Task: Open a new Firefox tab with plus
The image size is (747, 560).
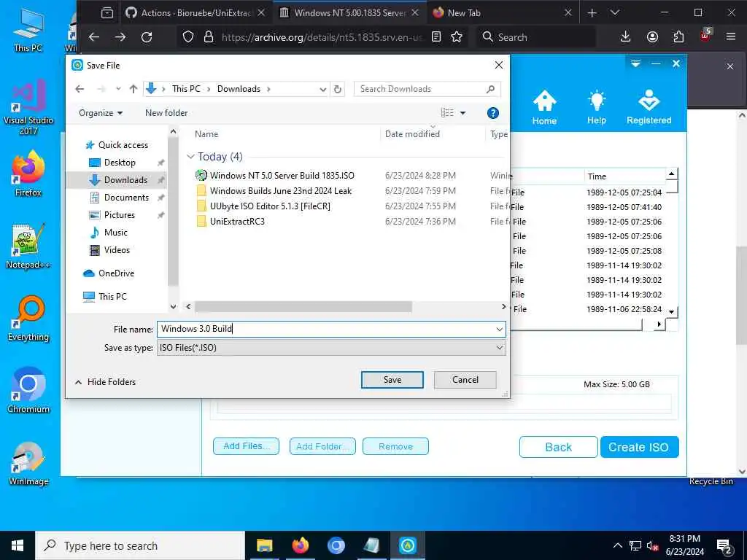Action: pyautogui.click(x=592, y=13)
